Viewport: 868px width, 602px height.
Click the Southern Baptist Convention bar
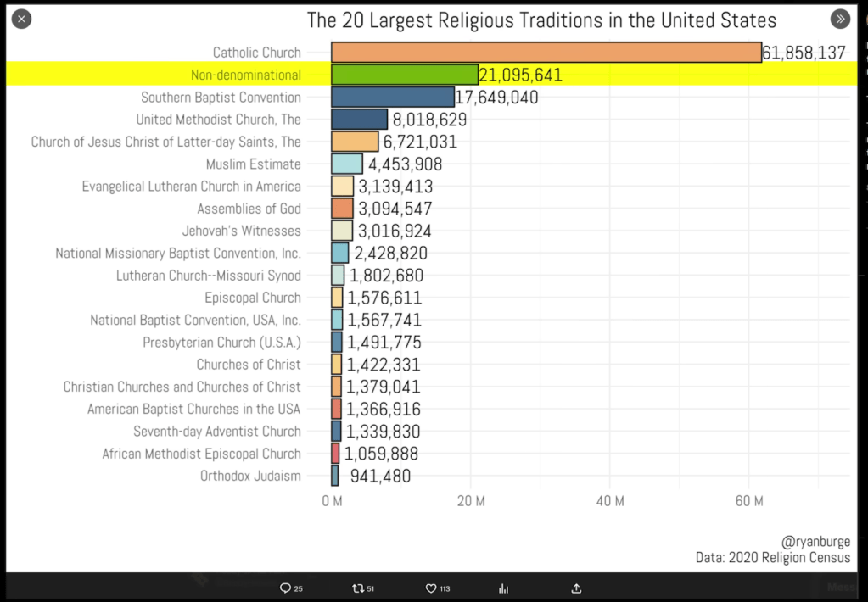(x=392, y=97)
